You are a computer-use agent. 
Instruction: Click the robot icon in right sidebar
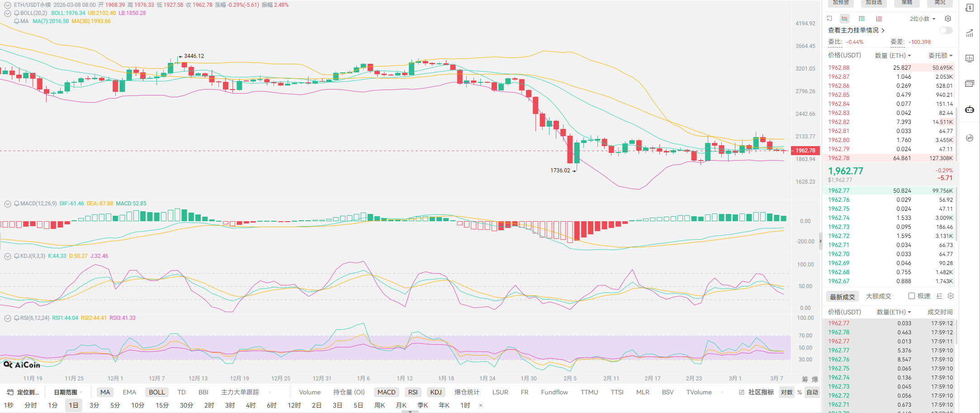pyautogui.click(x=970, y=109)
